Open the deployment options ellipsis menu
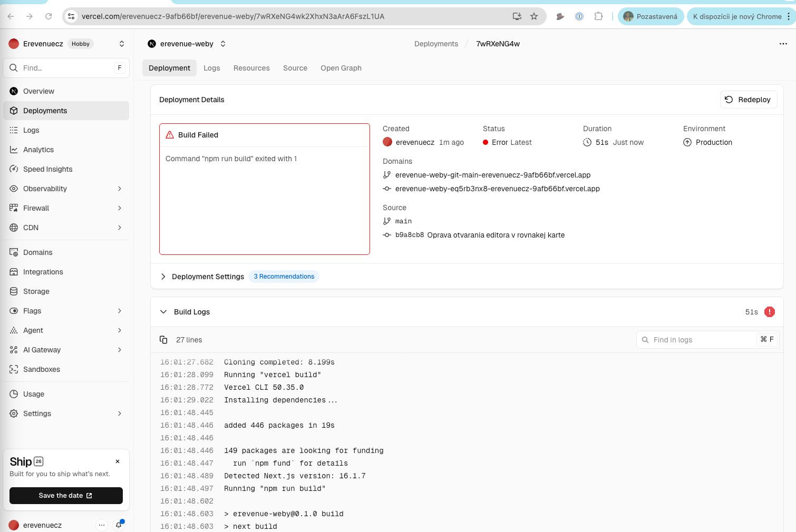796x532 pixels. 783,44
